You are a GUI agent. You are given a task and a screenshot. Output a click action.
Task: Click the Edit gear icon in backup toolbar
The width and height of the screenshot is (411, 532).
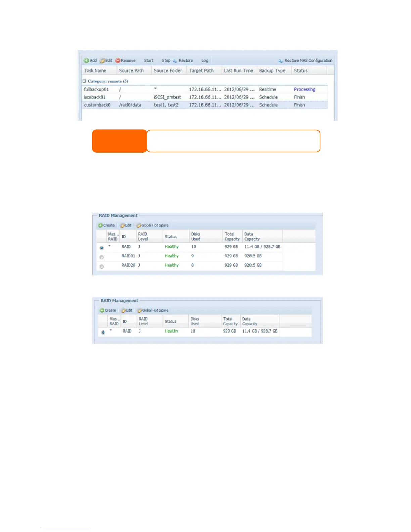tap(102, 61)
